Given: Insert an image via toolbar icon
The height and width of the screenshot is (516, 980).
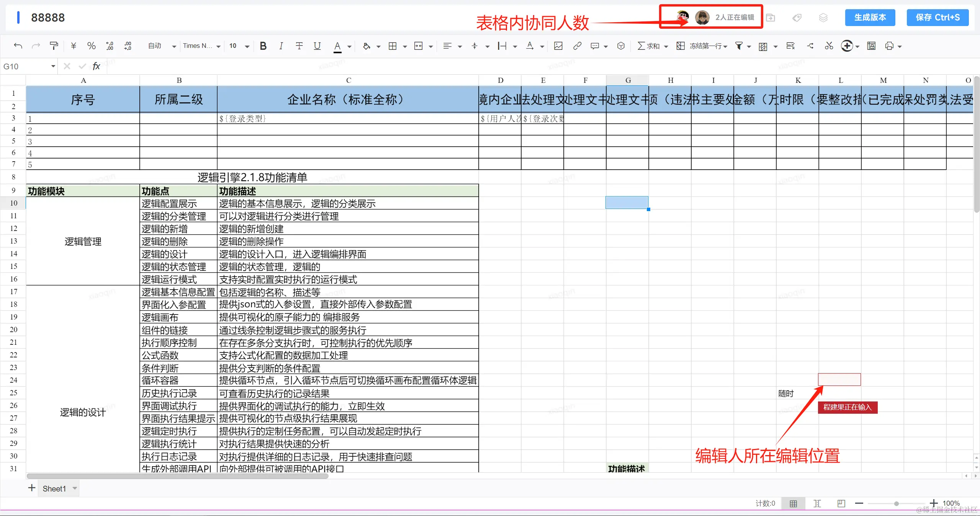Looking at the screenshot, I should [558, 46].
